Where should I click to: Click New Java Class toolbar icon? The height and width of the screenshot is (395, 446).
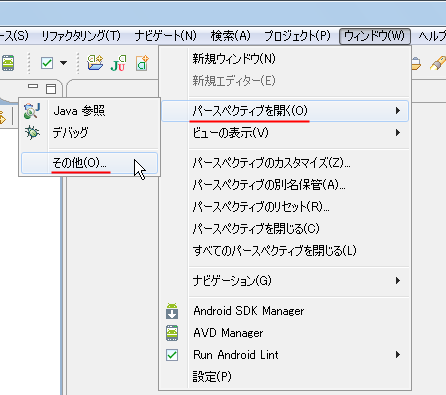click(142, 63)
